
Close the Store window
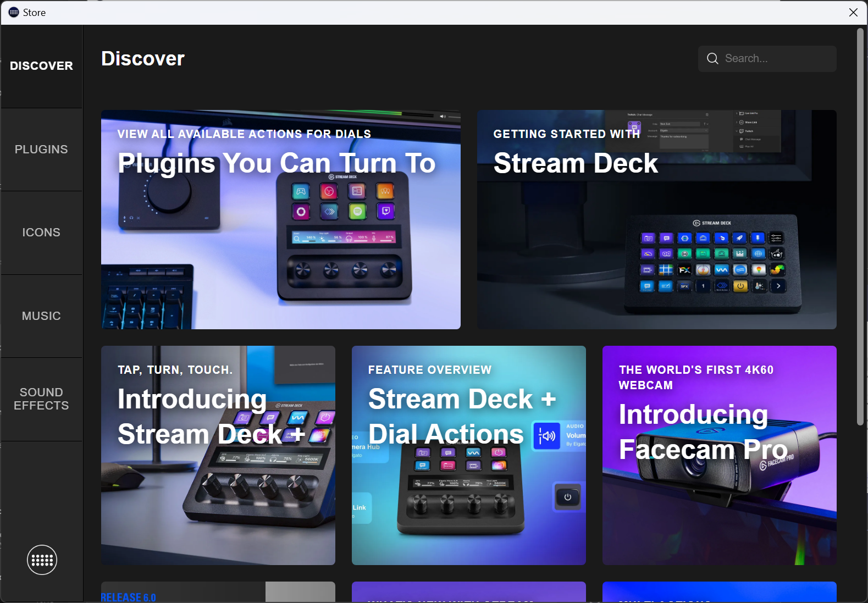click(853, 12)
